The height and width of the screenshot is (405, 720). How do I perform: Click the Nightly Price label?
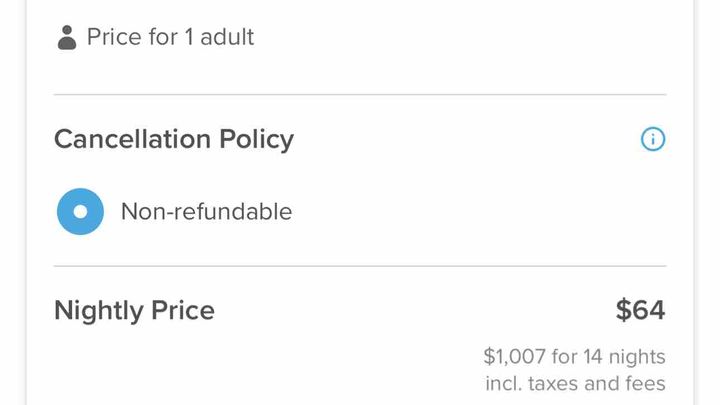coord(135,310)
